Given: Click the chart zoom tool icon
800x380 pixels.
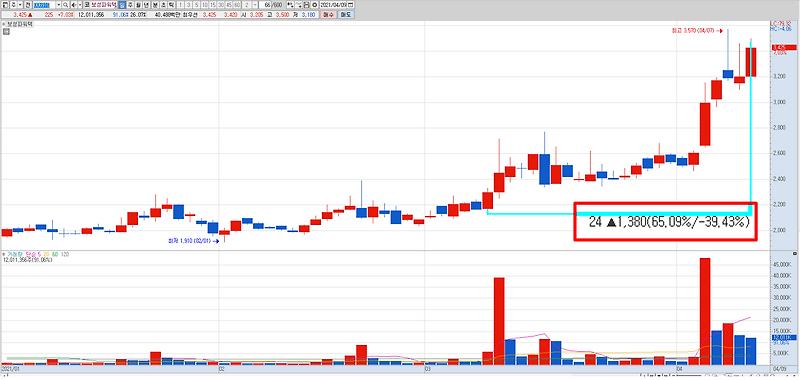Looking at the screenshot, I should coord(298,5).
